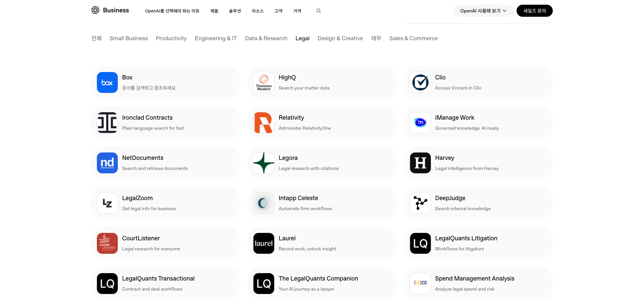
Task: Open the iManage Work title
Action: point(454,118)
